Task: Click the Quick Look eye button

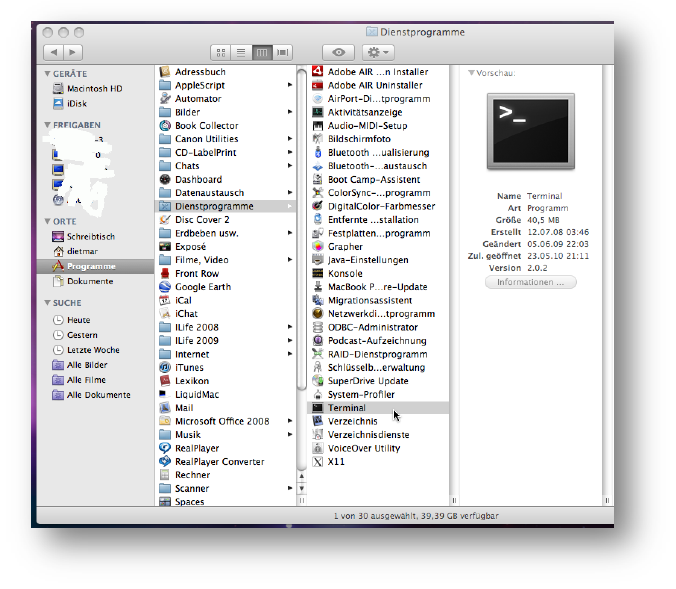Action: pos(338,53)
